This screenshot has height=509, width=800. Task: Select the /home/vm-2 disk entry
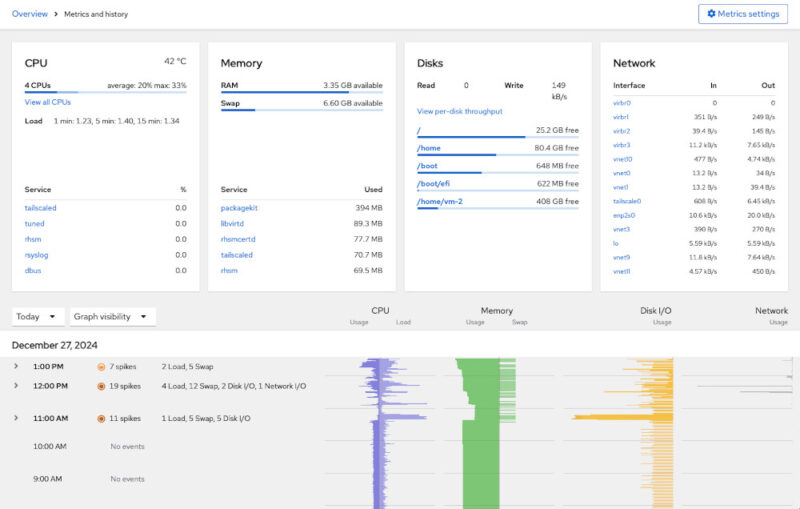(439, 201)
